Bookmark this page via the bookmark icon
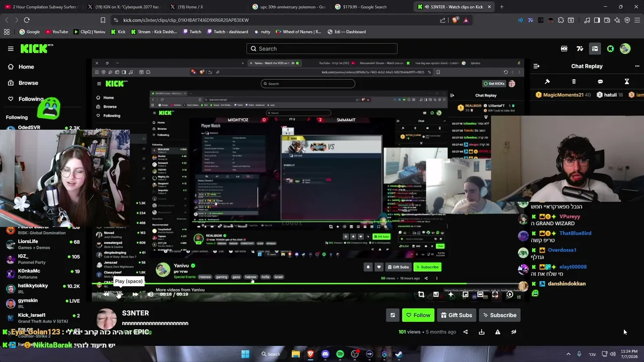The height and width of the screenshot is (362, 644). point(103,20)
